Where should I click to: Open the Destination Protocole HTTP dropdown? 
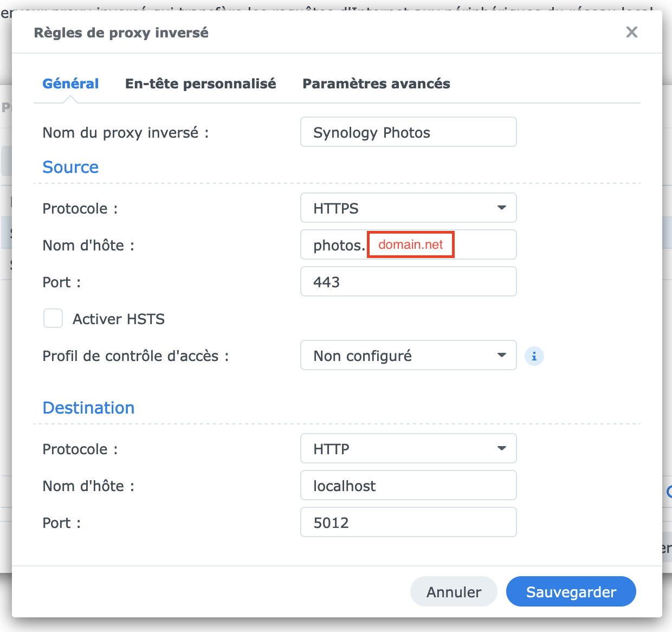tap(408, 449)
